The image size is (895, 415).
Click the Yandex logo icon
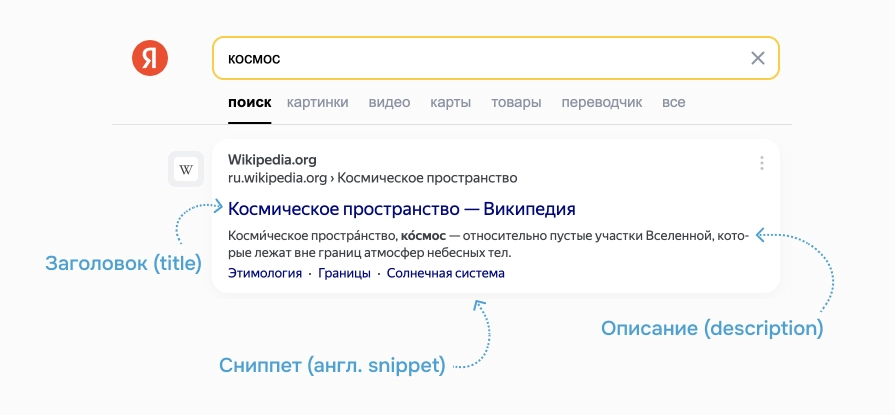tap(150, 58)
